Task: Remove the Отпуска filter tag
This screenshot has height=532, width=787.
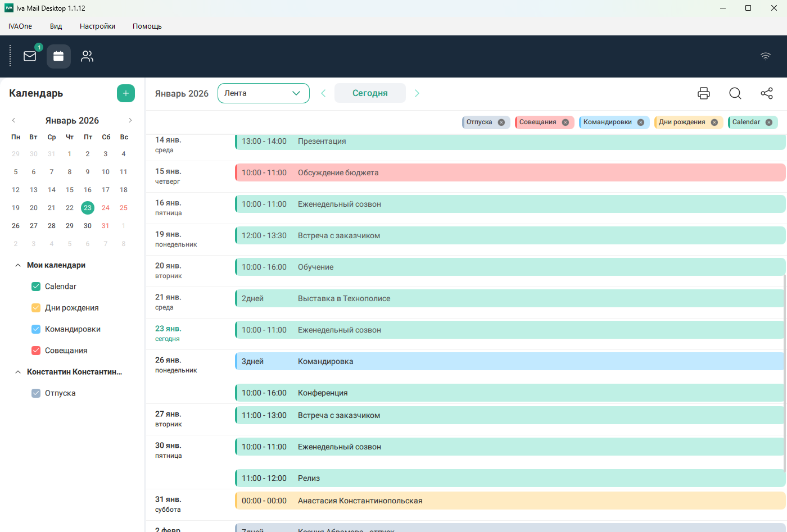Action: point(501,122)
